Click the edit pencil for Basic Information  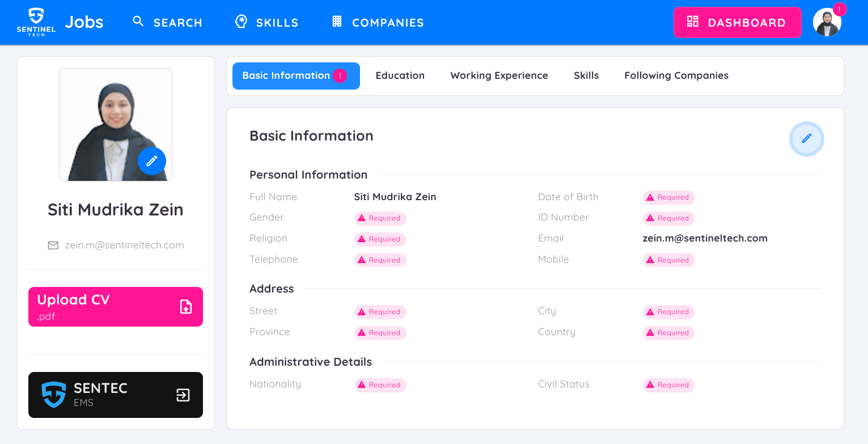[806, 138]
